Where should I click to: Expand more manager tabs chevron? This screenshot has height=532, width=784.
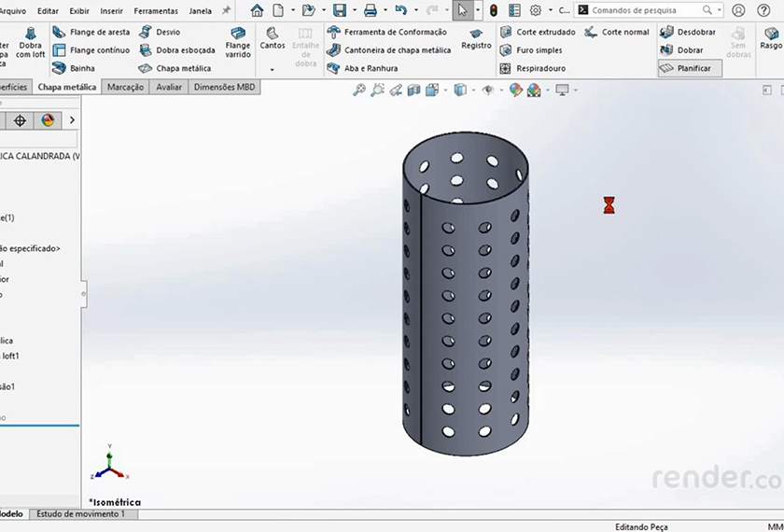(x=72, y=120)
